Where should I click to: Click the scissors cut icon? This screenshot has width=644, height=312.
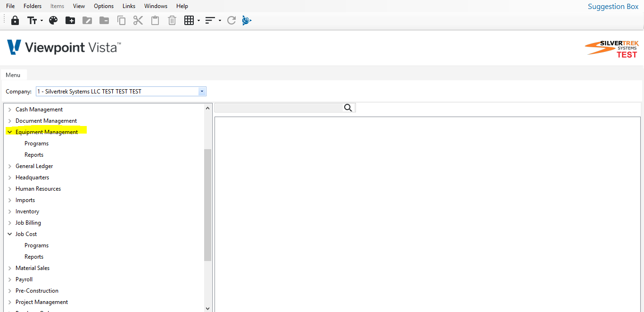(138, 20)
